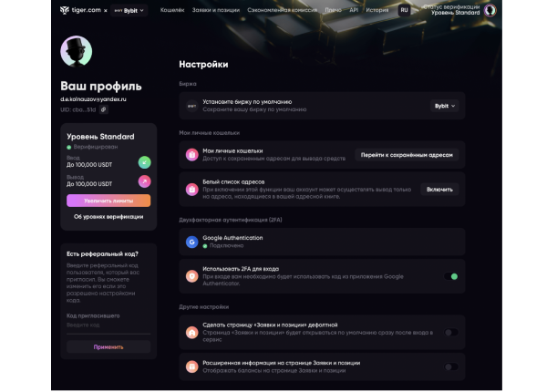Screen dimensions: 557x392
Task: Click the «Белый список адресов» icon
Action: tap(191, 190)
